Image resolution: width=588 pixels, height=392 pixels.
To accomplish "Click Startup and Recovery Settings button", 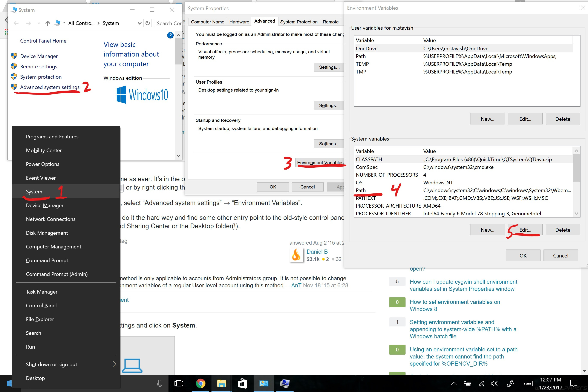I will pos(329,143).
